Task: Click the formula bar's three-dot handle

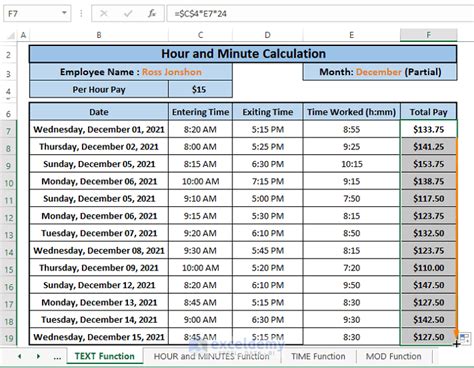Action: (81, 13)
